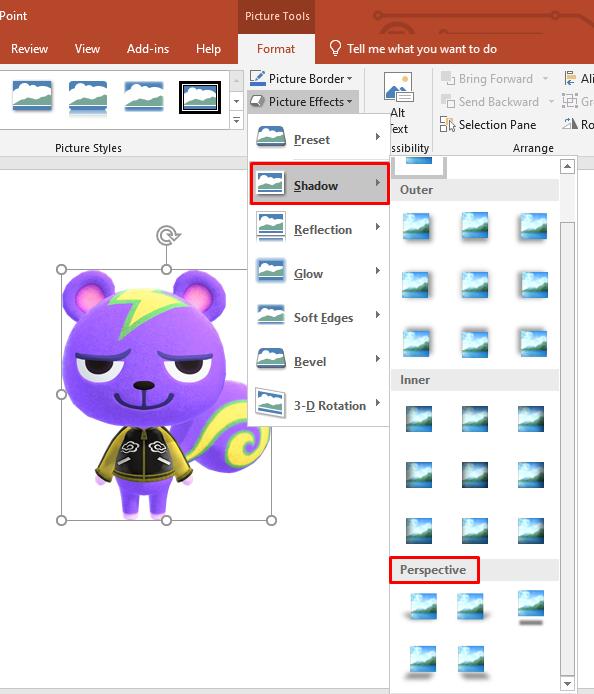
Task: Open the Bevel effects submenu
Action: point(319,361)
